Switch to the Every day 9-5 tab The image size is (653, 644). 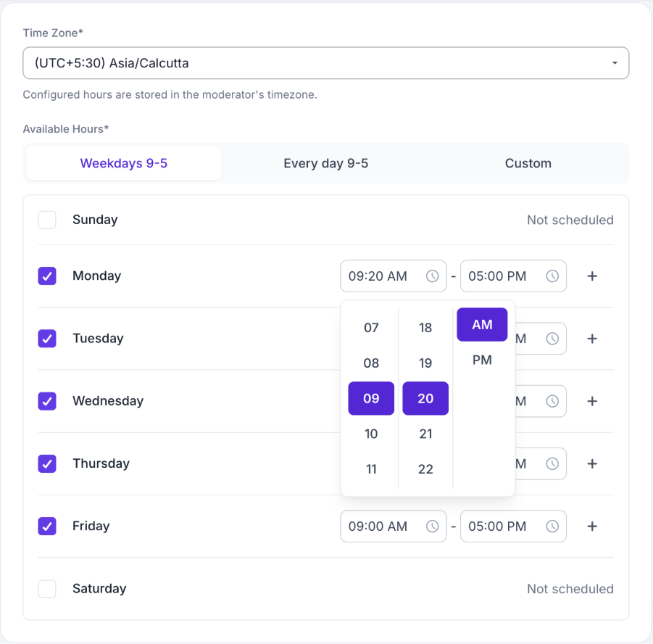[325, 163]
